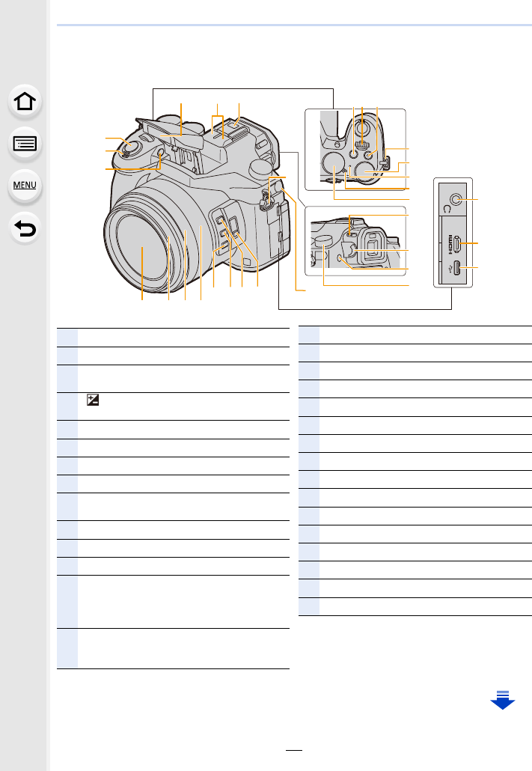This screenshot has width=532, height=771.
Task: Return to previous page with back arrow
Action: pos(25,228)
